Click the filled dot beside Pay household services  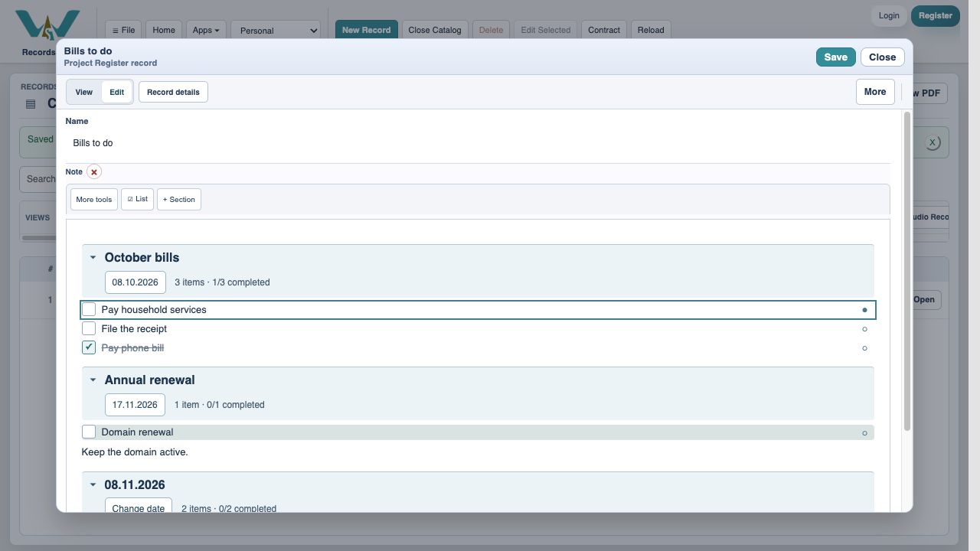(864, 310)
